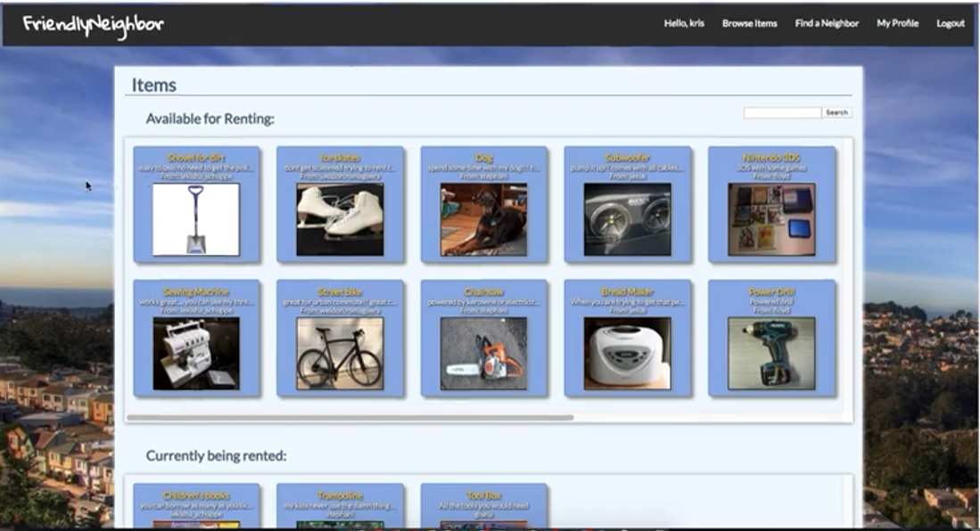
Task: Click the Street Bike 'great for urban commute' description
Action: (340, 302)
